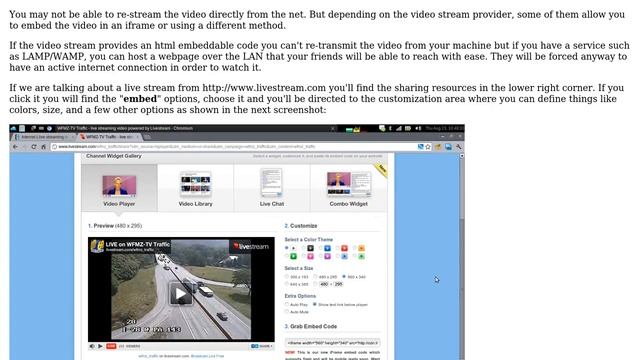
Task: Click the yellow extension icon beside bookmark star
Action: tap(438, 147)
